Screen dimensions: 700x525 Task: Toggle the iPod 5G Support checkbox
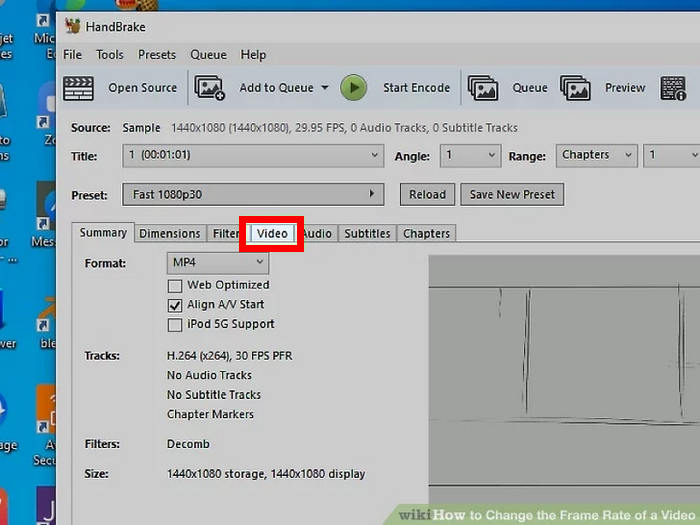(175, 325)
